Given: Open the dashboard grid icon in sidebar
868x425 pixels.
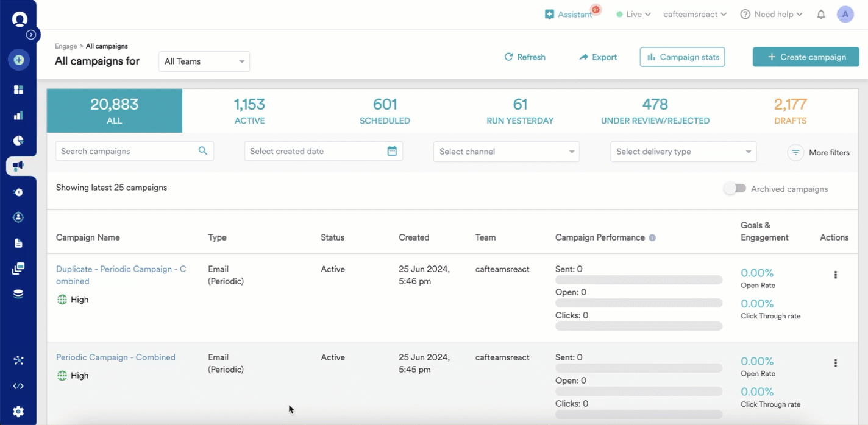Looking at the screenshot, I should pos(18,90).
